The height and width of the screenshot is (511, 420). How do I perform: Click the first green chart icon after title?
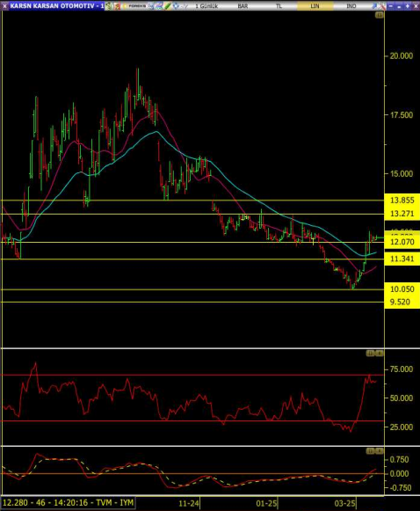pos(108,6)
